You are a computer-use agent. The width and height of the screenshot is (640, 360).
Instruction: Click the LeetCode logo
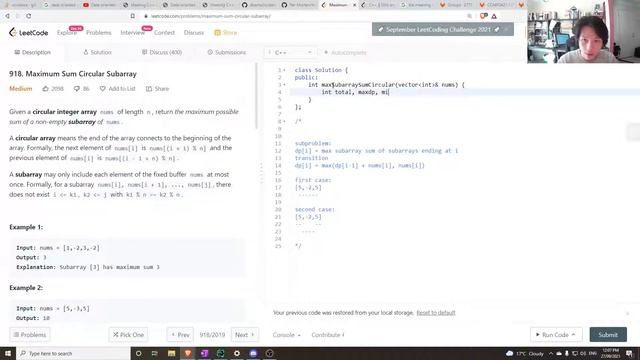point(29,33)
